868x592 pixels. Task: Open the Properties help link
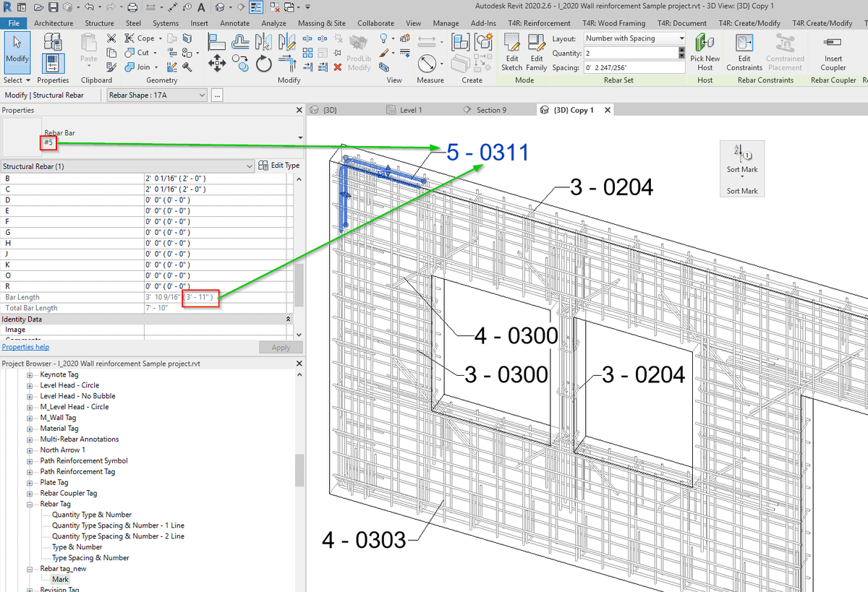point(25,347)
